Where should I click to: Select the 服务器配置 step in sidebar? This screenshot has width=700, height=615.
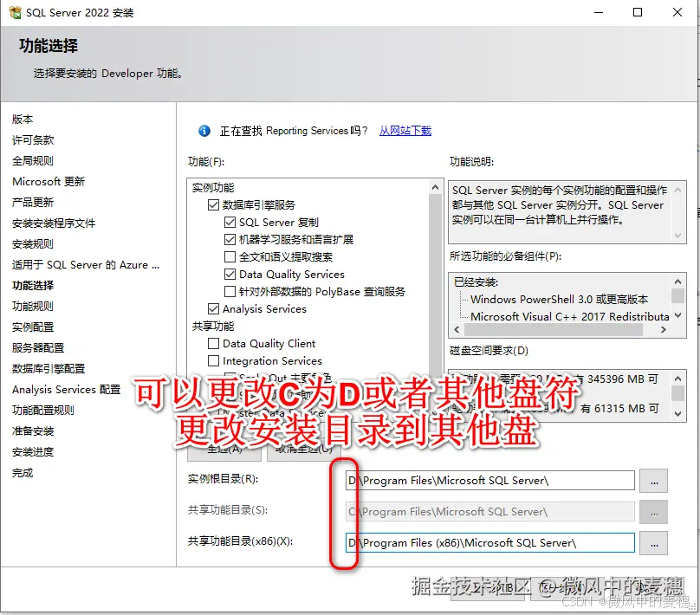[x=38, y=347]
